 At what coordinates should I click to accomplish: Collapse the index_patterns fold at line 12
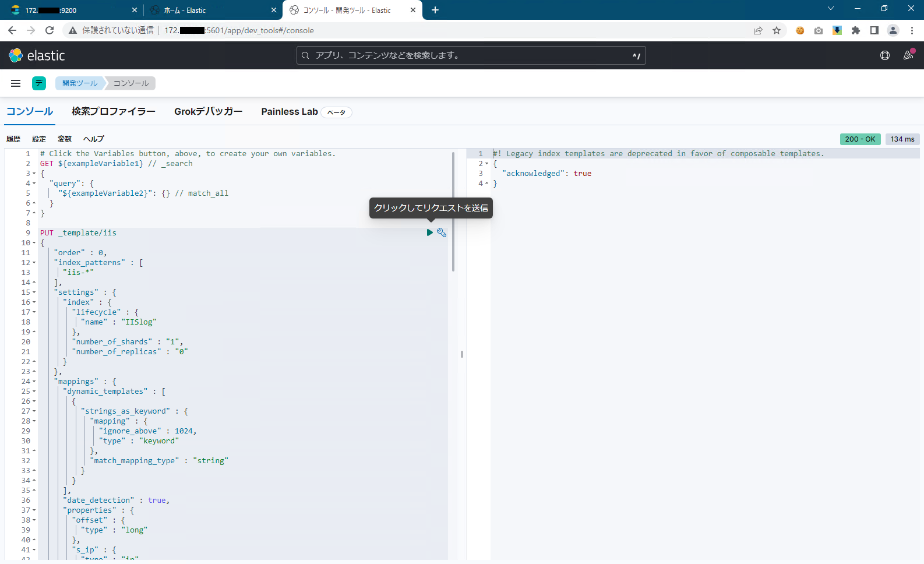34,263
